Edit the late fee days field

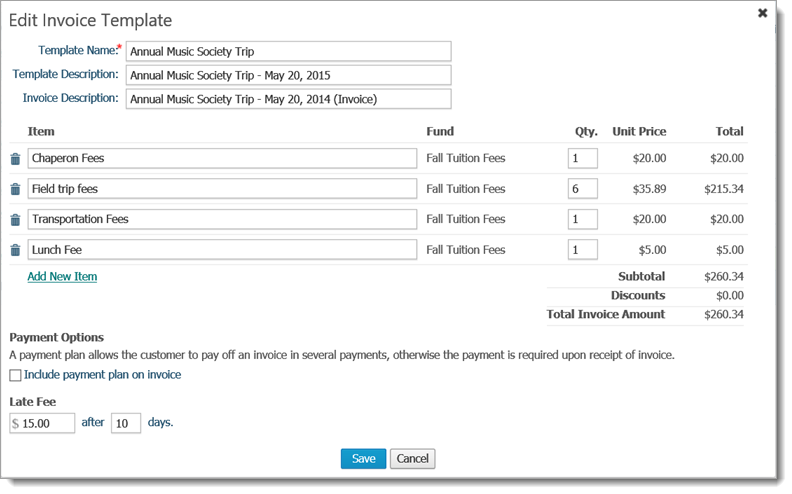(x=126, y=423)
